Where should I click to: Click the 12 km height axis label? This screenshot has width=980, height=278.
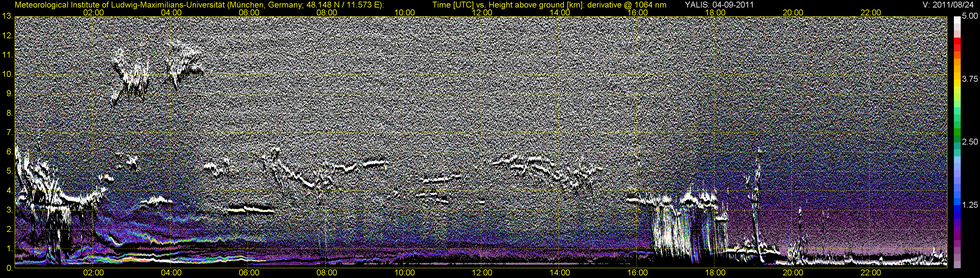point(8,35)
